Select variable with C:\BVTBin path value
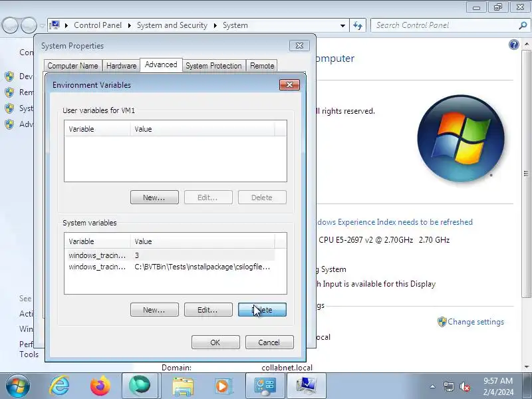This screenshot has width=532, height=399. click(x=170, y=267)
